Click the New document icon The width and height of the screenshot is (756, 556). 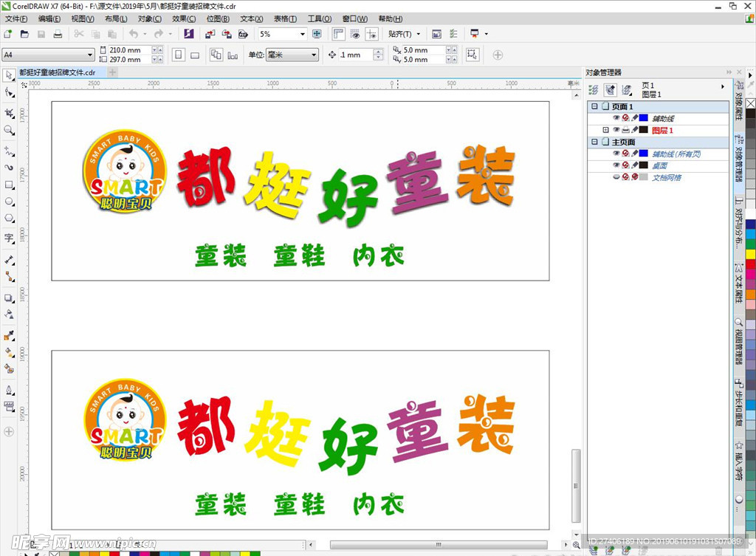click(x=7, y=34)
